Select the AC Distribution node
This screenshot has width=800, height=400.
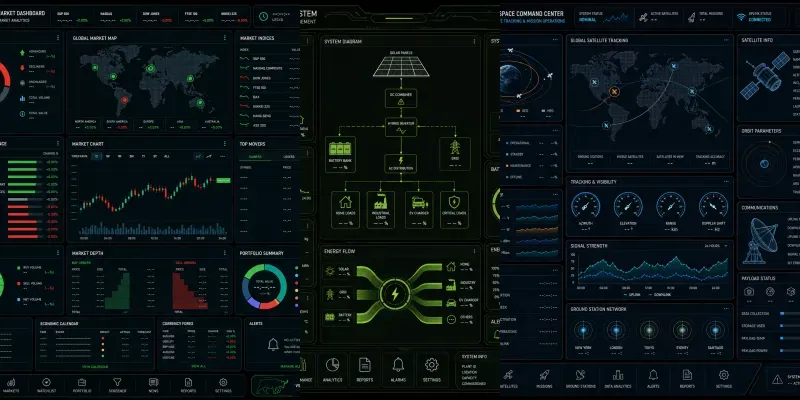pos(401,163)
